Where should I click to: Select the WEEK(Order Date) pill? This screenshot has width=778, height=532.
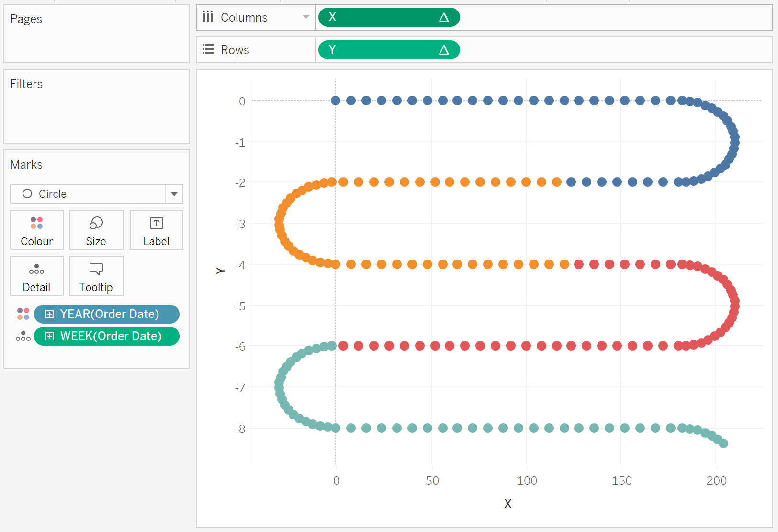(x=107, y=336)
